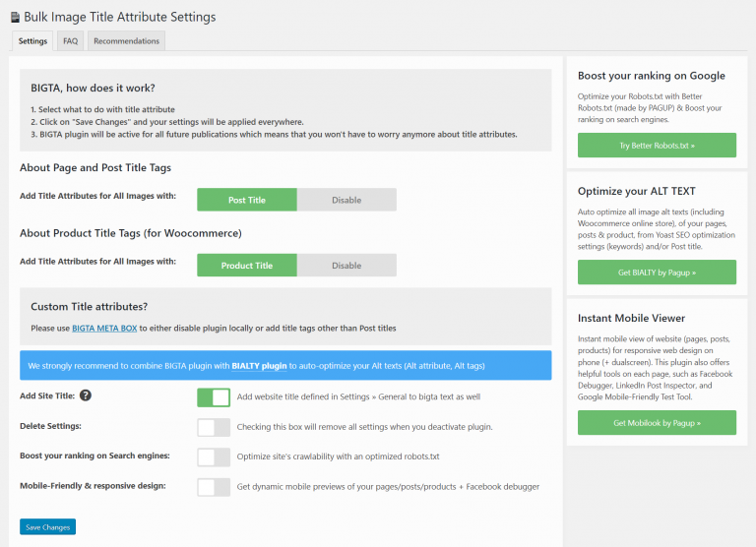Screen dimensions: 756x547
Task: Enable Mobile-Friendly & responsive design toggle
Action: tap(214, 487)
